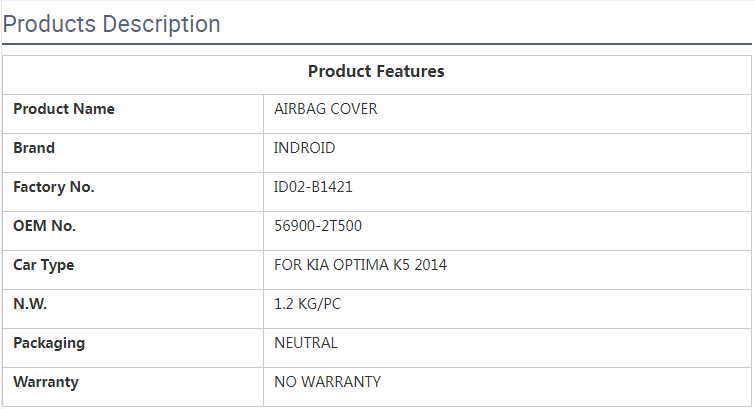
Task: Click the word "Description" in the heading
Action: [x=158, y=24]
